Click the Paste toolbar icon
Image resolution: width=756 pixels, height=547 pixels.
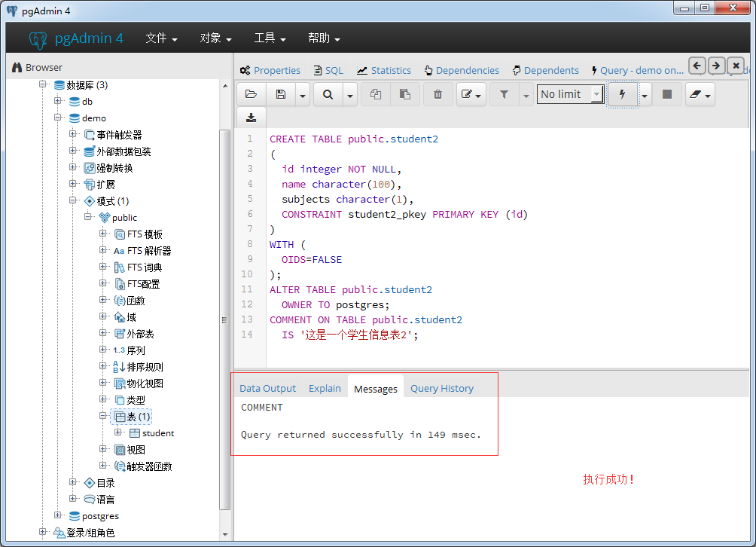(x=405, y=94)
